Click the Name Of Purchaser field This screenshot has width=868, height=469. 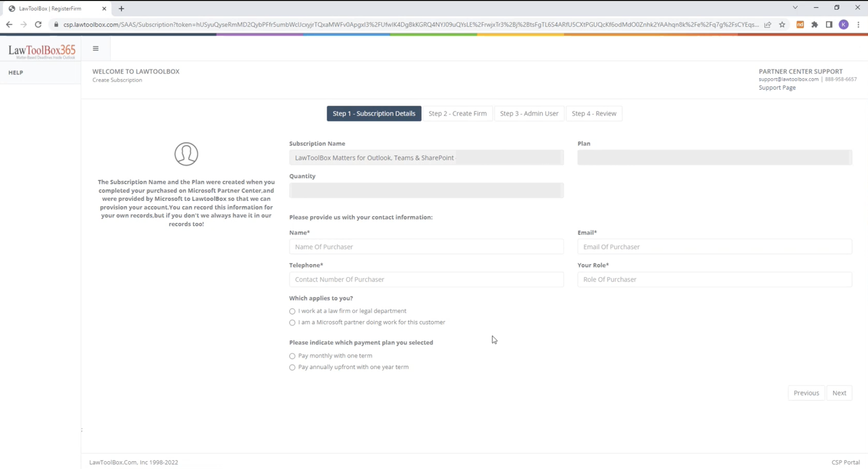pos(426,246)
